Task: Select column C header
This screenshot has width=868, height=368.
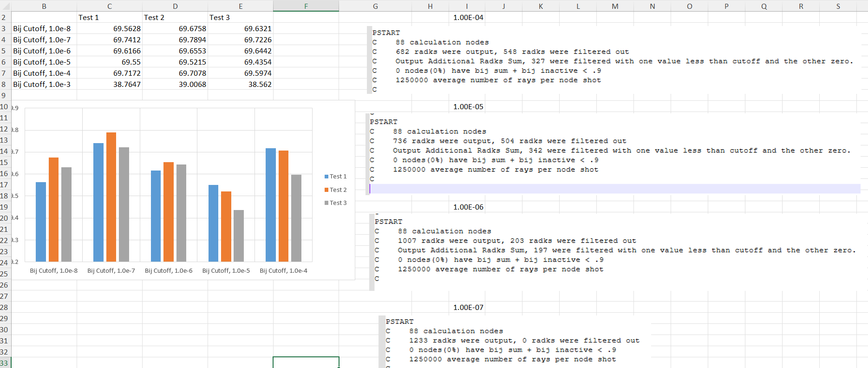Action: [110, 6]
